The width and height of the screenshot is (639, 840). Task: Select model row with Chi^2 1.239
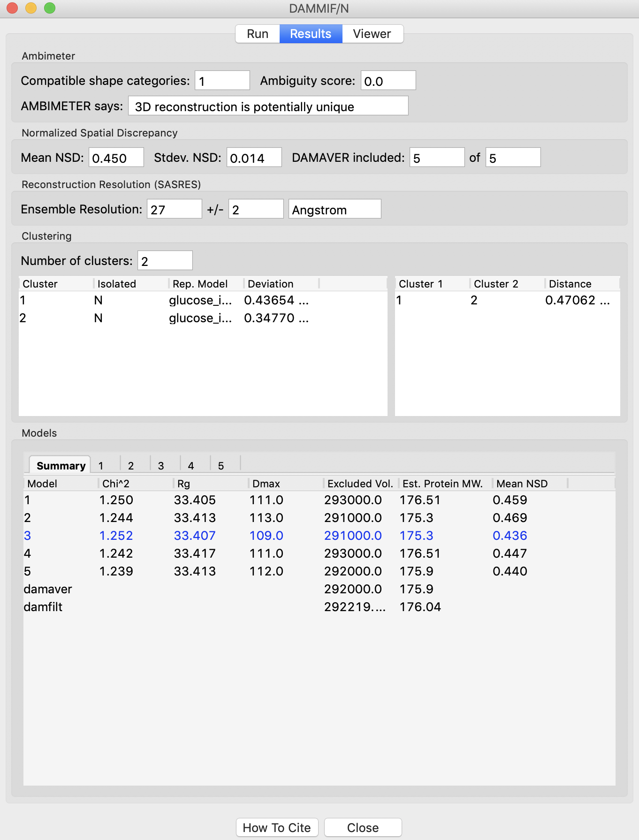click(x=319, y=571)
